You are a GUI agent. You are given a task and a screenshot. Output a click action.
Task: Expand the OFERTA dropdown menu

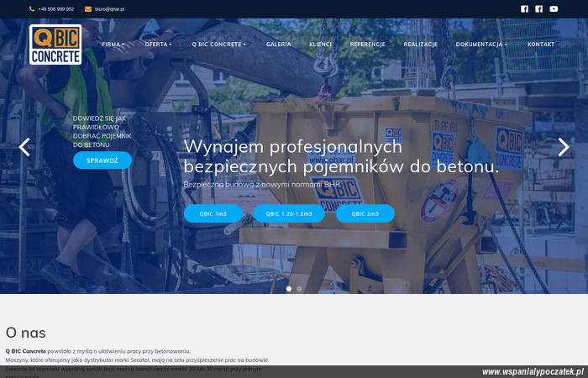click(x=158, y=45)
